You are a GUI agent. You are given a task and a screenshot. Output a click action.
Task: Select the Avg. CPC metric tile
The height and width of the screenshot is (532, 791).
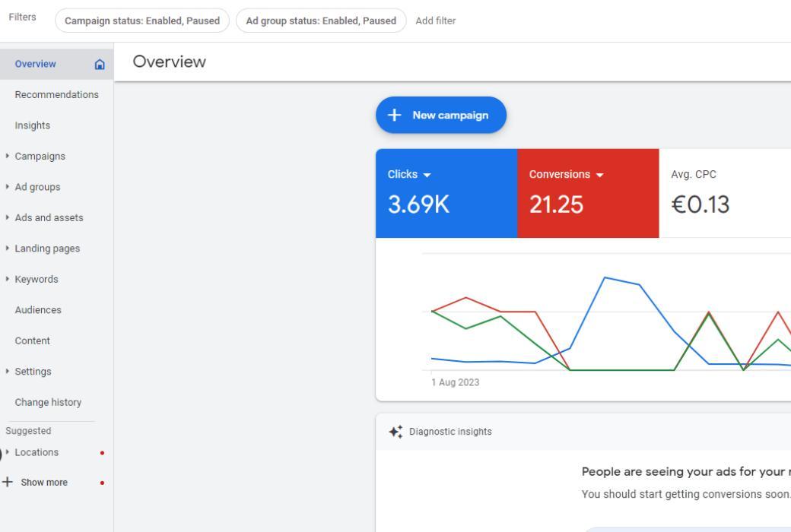pos(723,193)
